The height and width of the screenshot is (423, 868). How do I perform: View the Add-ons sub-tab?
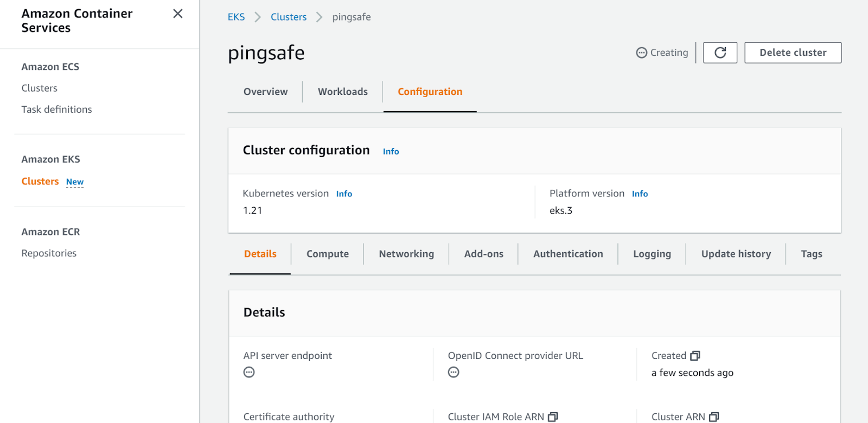(483, 254)
